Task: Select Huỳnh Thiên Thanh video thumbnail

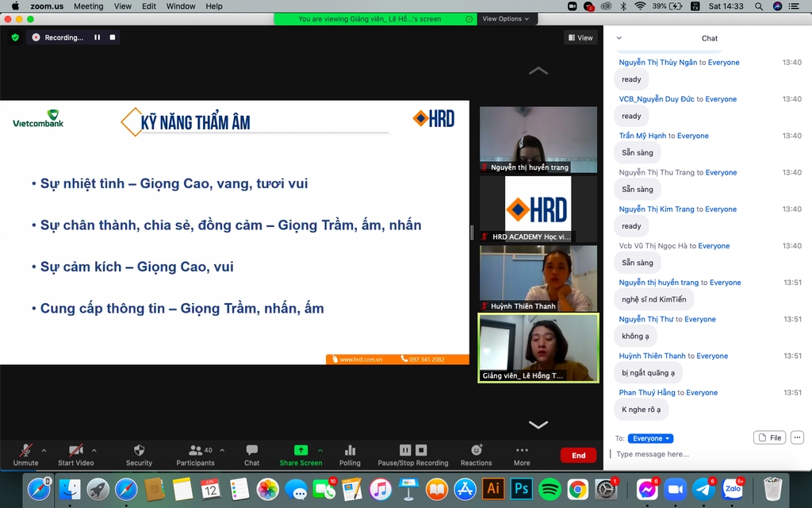Action: coord(538,279)
